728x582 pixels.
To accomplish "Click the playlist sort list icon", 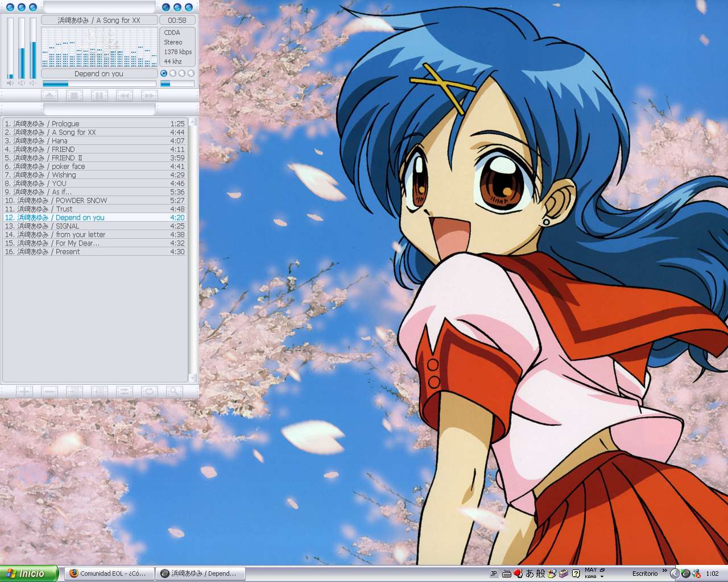I will click(100, 391).
